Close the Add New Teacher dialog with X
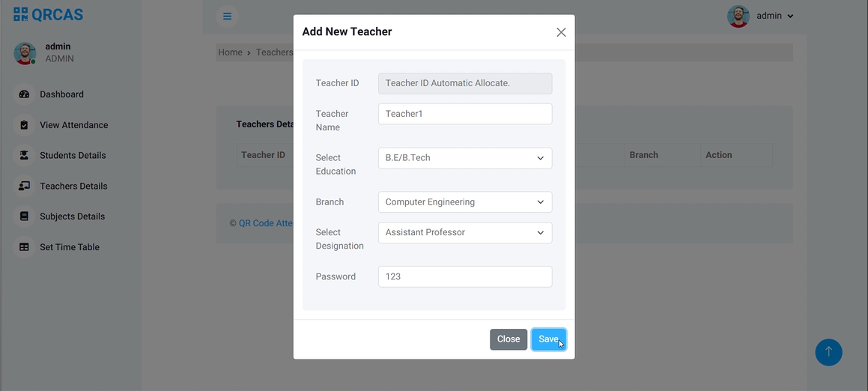The height and width of the screenshot is (391, 868). click(x=561, y=32)
